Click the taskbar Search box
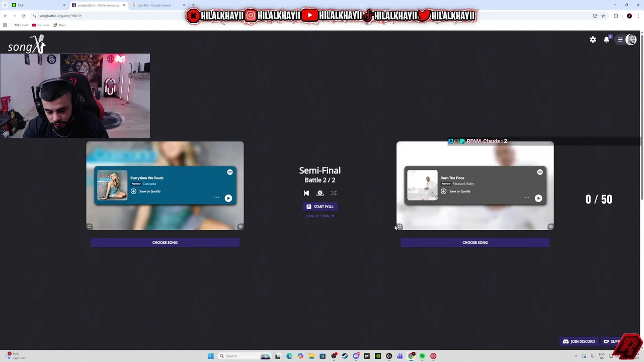The width and height of the screenshot is (644, 362). click(x=244, y=356)
